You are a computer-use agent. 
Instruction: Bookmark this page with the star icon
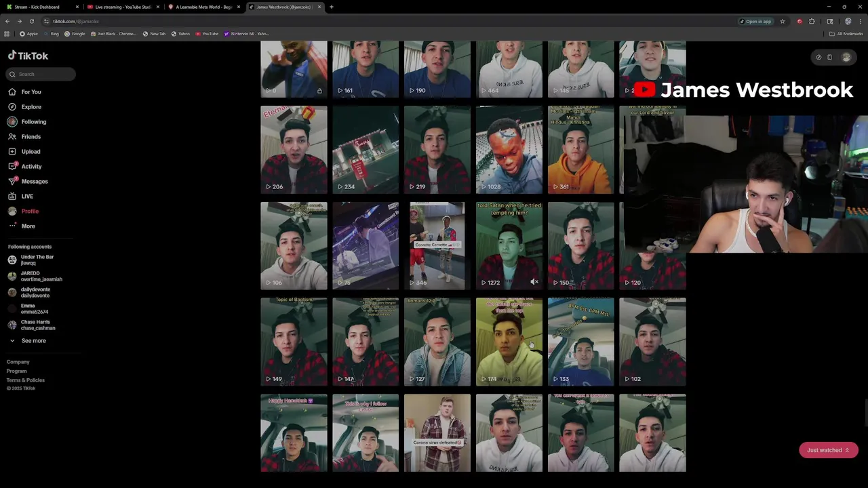(x=783, y=21)
